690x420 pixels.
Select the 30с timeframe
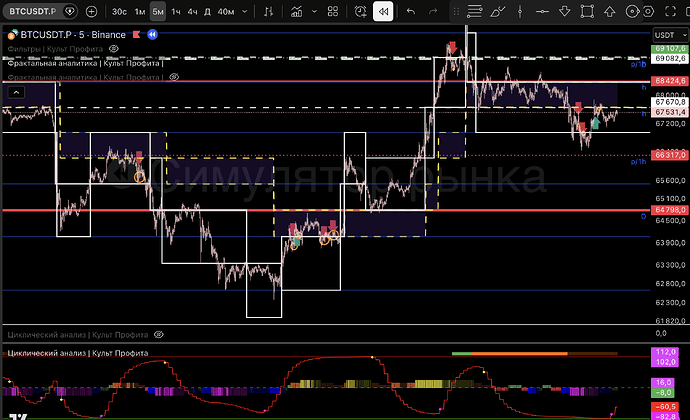click(118, 12)
